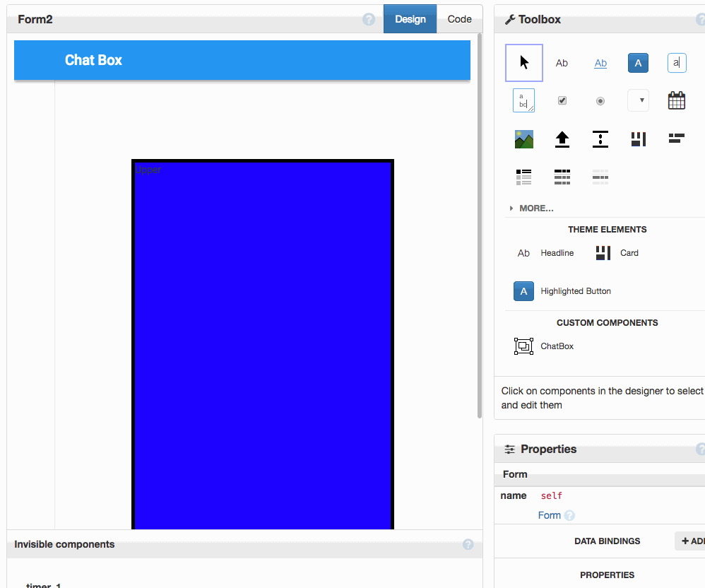Select timer_1 invisible component
Viewport: 705px width, 588px height.
43,584
